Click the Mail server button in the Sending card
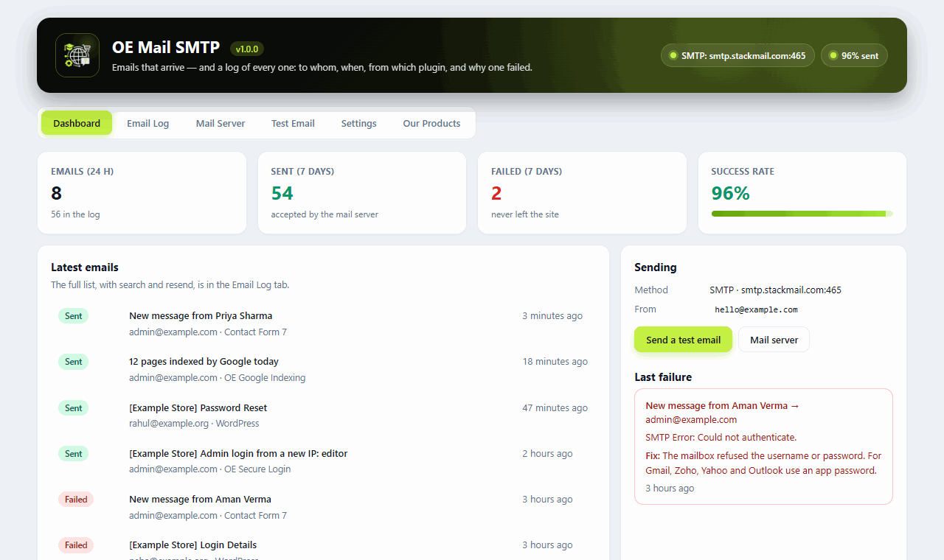This screenshot has width=944, height=560. tap(774, 340)
